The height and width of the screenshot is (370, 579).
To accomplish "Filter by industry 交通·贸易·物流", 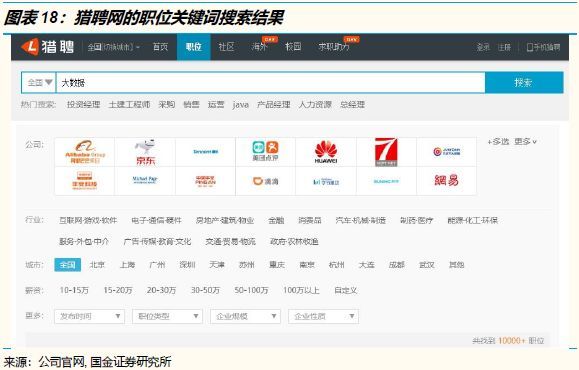I will pos(230,241).
